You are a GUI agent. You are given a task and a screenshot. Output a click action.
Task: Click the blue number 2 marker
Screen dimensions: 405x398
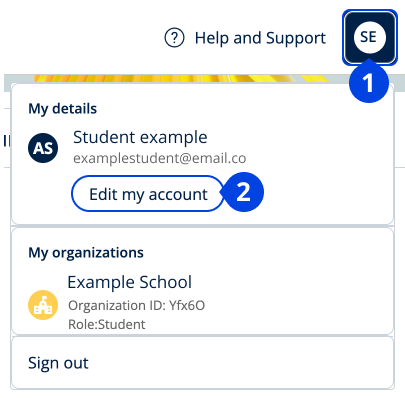244,192
